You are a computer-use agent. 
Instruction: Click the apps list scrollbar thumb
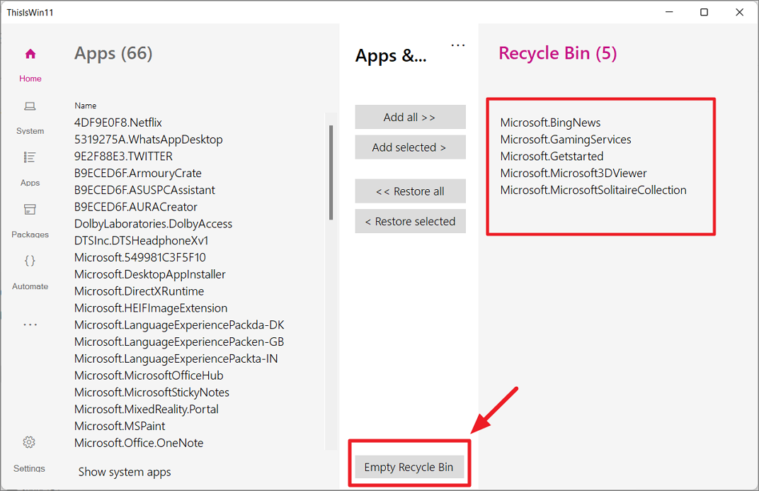pyautogui.click(x=331, y=173)
